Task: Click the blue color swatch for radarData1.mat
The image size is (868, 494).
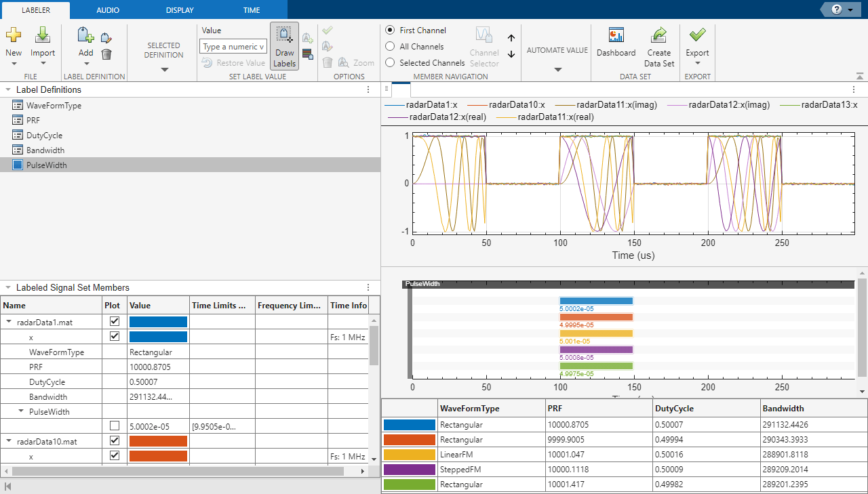Action: (x=158, y=322)
